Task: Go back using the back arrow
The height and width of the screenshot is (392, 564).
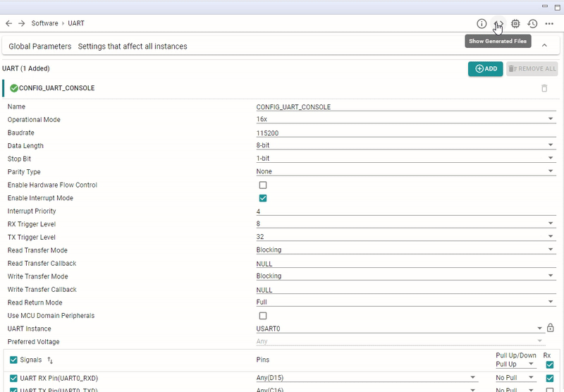Action: [x=8, y=23]
